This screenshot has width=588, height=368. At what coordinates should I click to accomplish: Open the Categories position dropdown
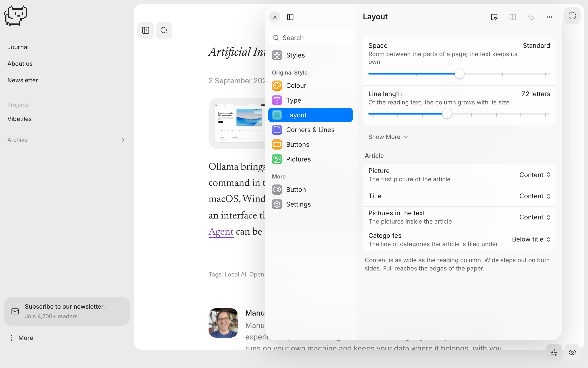coord(531,239)
